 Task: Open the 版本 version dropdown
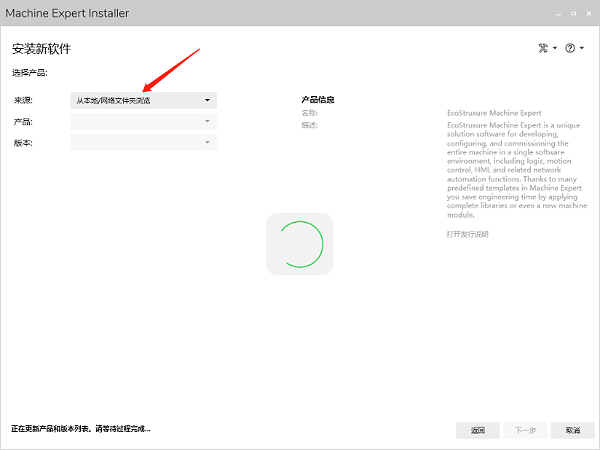[x=143, y=142]
